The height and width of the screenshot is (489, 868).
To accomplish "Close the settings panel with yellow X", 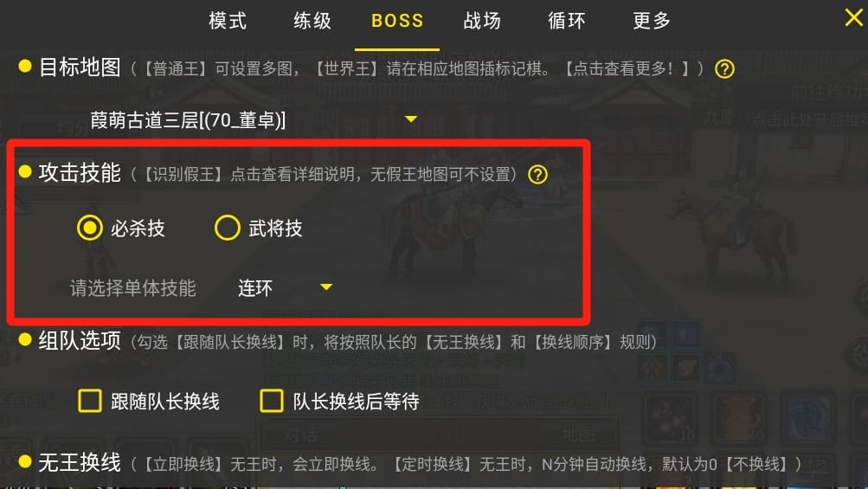I will click(x=853, y=17).
